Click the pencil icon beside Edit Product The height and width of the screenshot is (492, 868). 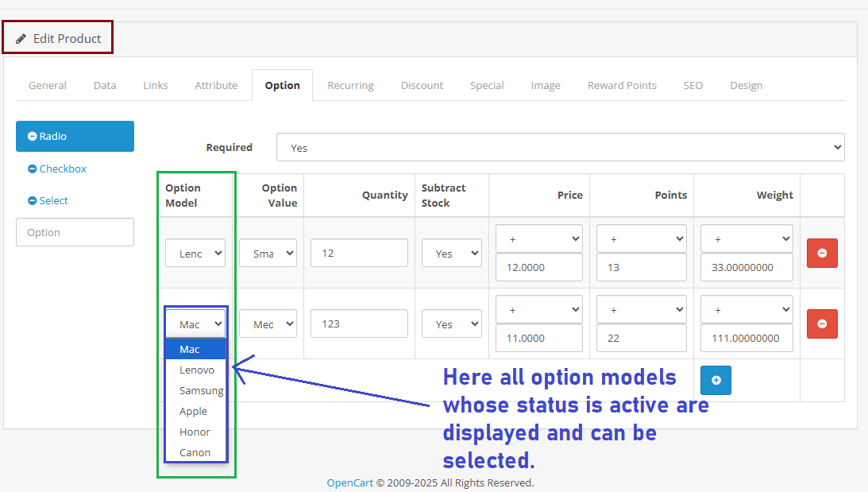[21, 39]
